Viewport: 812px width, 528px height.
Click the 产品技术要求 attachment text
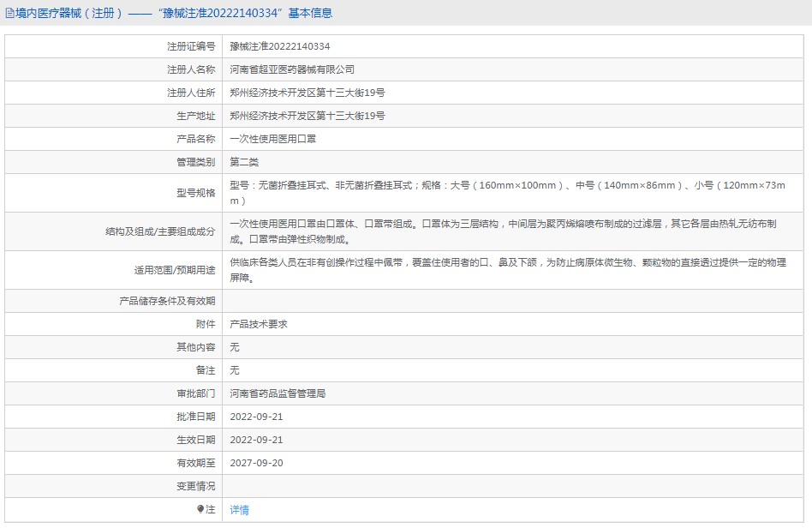(x=259, y=324)
